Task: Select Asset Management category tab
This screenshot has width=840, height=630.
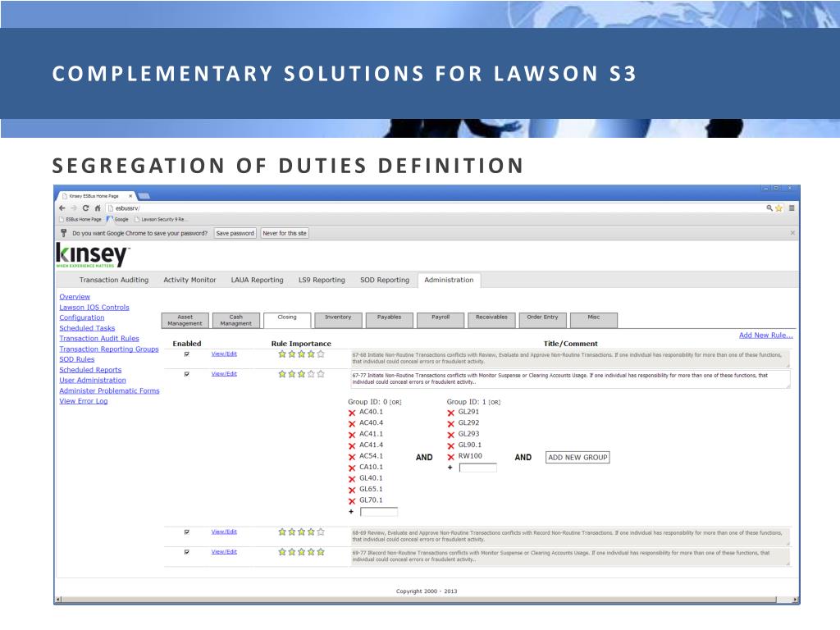Action: click(x=185, y=321)
